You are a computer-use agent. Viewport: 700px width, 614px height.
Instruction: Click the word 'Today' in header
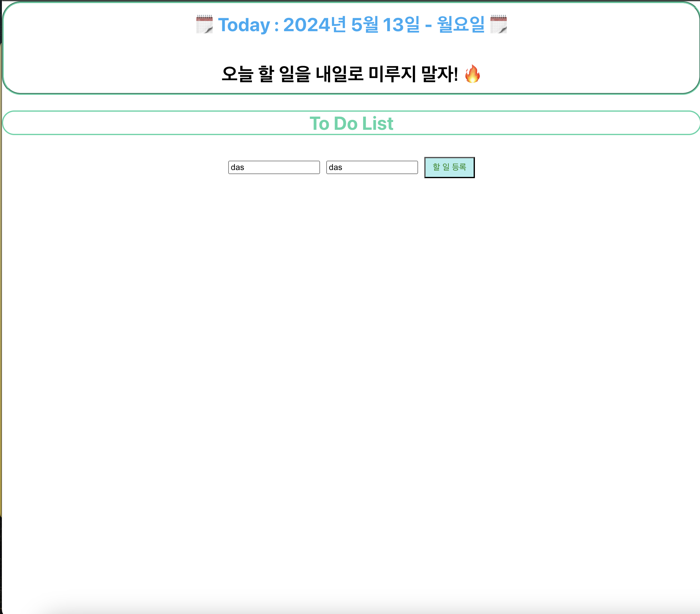(244, 25)
